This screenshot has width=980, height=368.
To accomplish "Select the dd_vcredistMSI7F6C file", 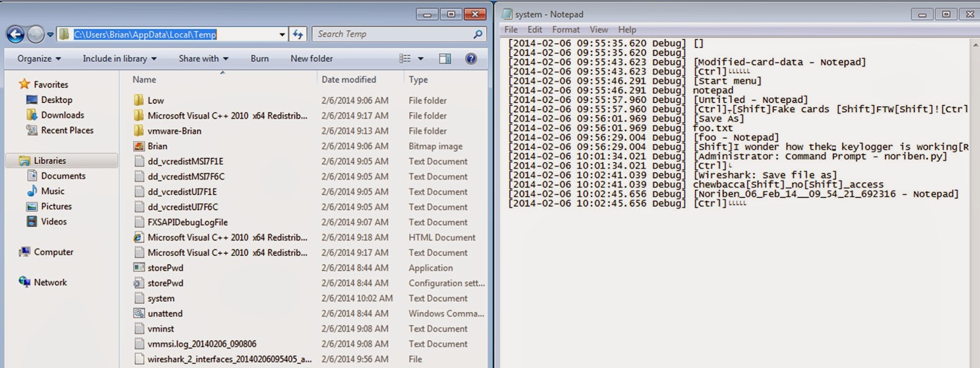I will pos(186,176).
